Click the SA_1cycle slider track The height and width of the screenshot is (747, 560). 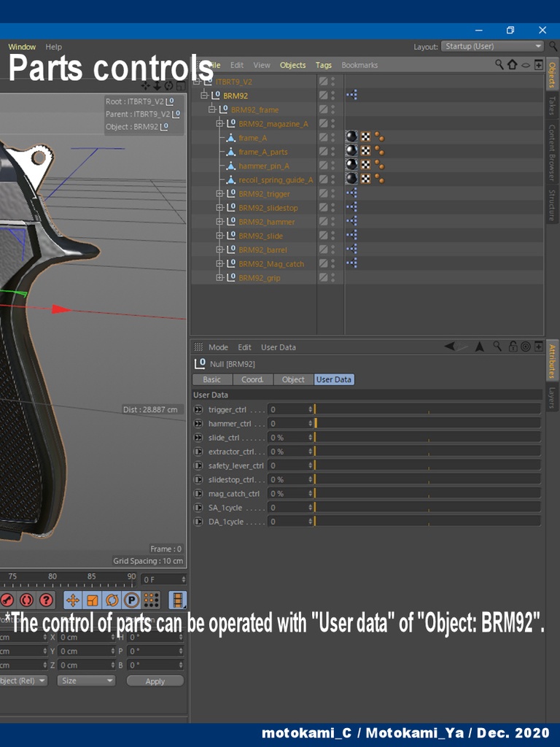[x=427, y=508]
